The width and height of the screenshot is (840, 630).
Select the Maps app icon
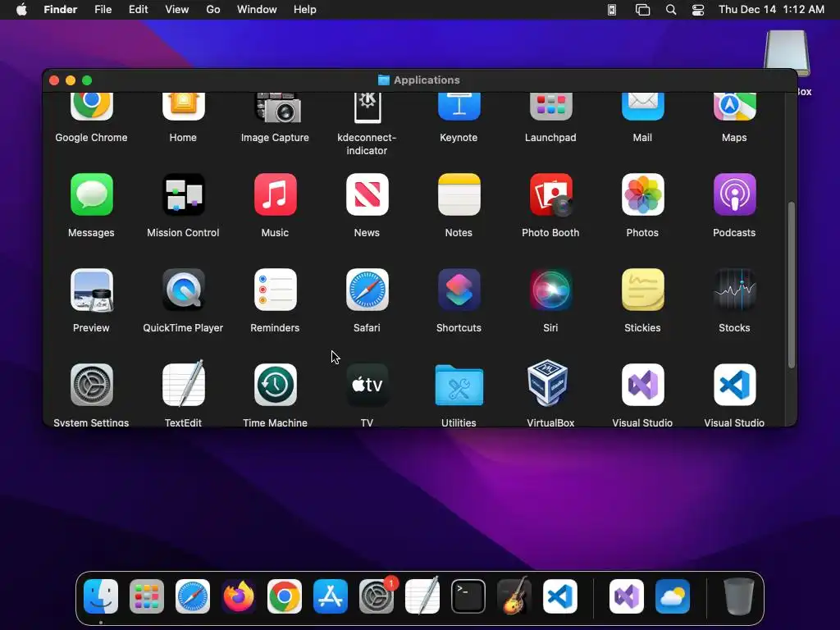[x=734, y=106]
